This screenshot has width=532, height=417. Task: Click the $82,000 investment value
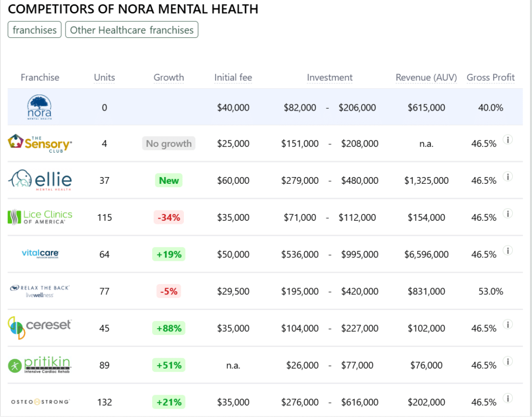[300, 107]
